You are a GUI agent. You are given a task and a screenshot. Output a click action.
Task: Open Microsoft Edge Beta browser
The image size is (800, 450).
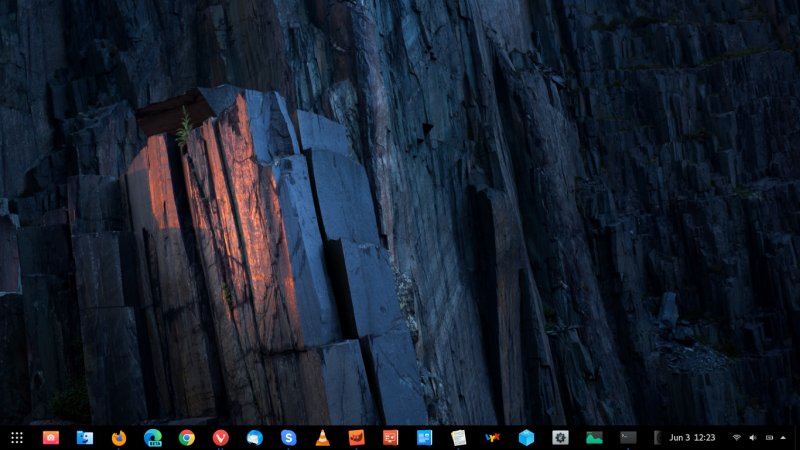pyautogui.click(x=153, y=438)
